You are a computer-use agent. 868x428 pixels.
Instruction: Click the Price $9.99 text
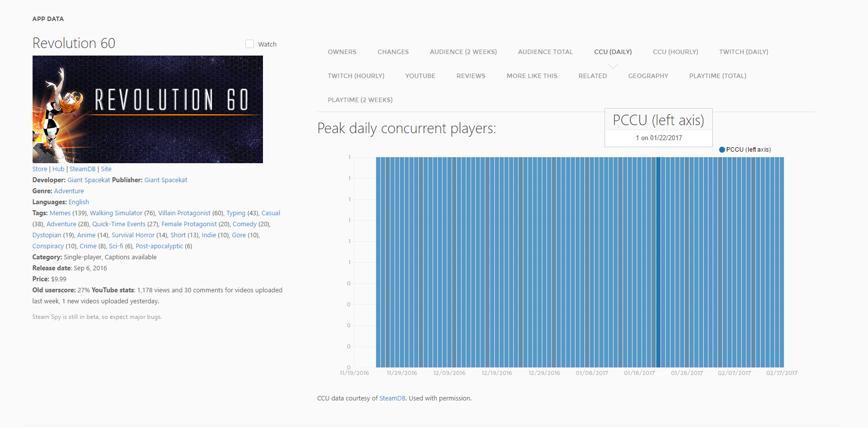(x=50, y=279)
